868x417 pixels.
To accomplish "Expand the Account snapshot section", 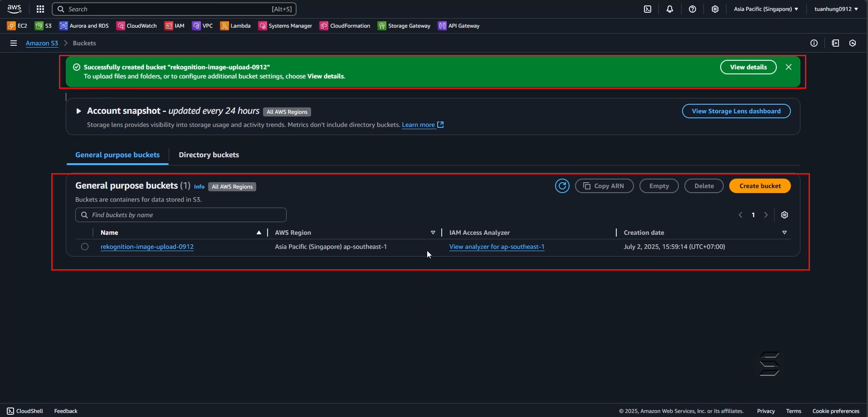I will coord(78,111).
